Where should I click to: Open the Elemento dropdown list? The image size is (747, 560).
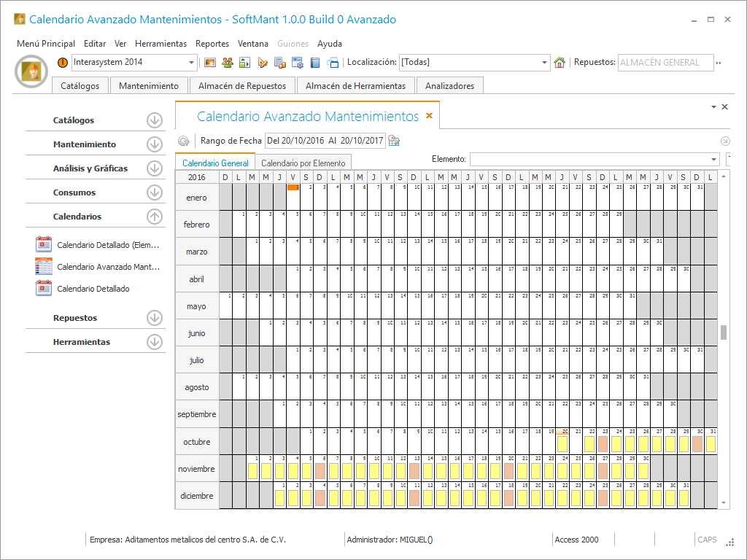(713, 159)
